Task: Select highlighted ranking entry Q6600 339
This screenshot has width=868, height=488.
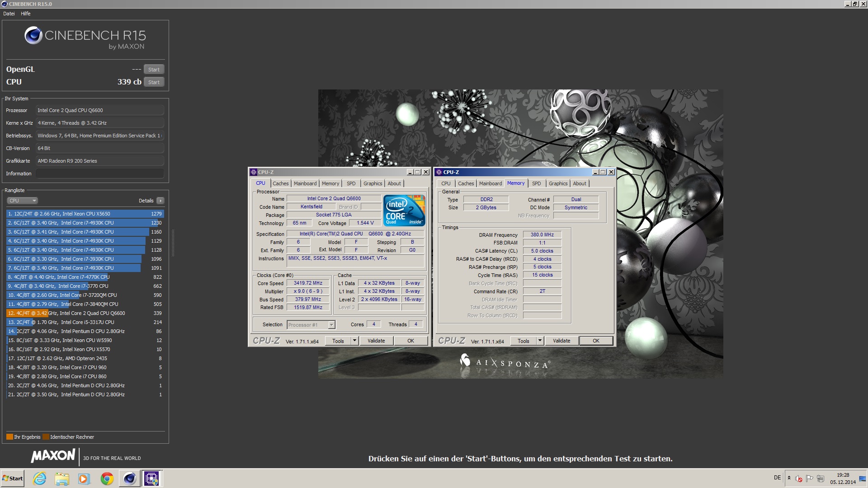Action: coord(85,313)
